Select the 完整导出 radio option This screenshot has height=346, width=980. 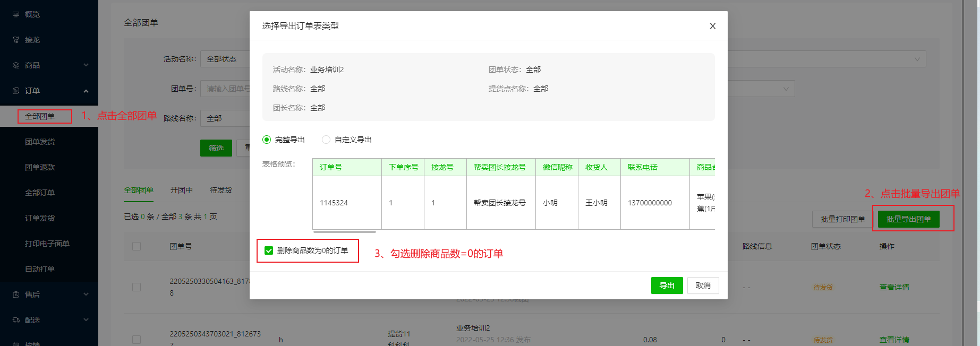click(x=267, y=140)
